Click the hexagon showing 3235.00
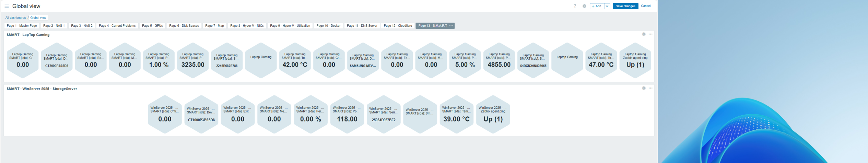This screenshot has width=868, height=163. [x=193, y=60]
